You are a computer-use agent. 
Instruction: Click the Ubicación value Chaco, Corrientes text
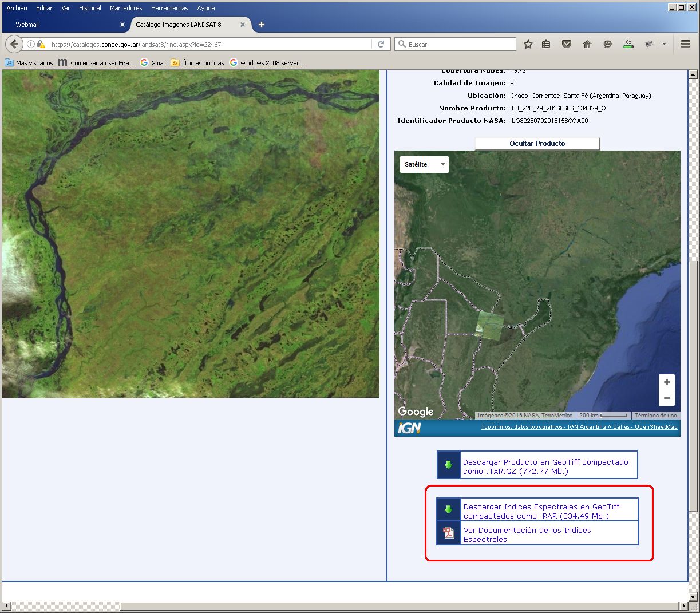580,96
